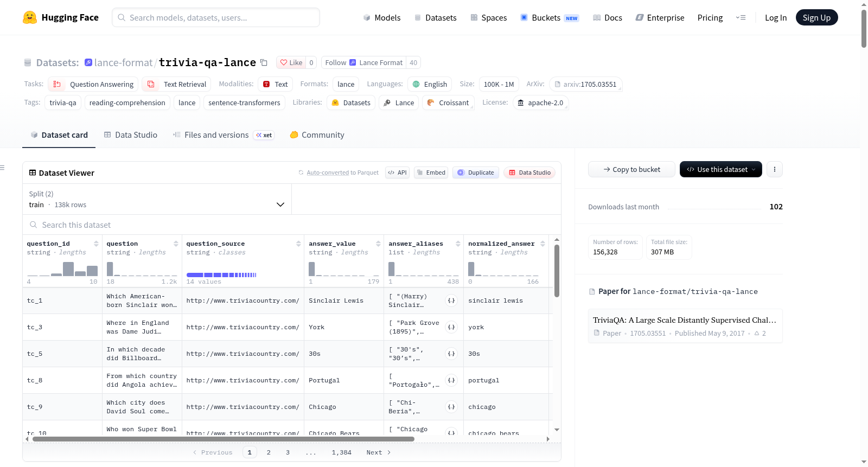Click the table's vertical scrollbar thumb
Viewport: 868px width, 467px height.
557,271
